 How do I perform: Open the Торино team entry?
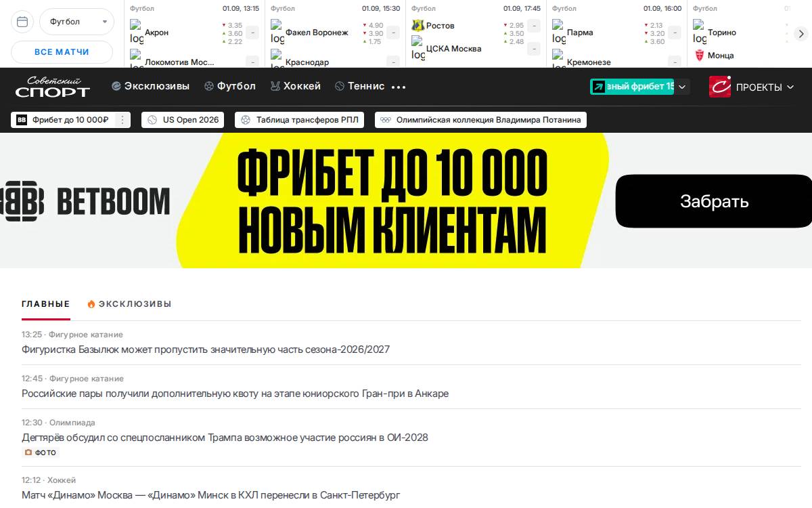pos(721,33)
